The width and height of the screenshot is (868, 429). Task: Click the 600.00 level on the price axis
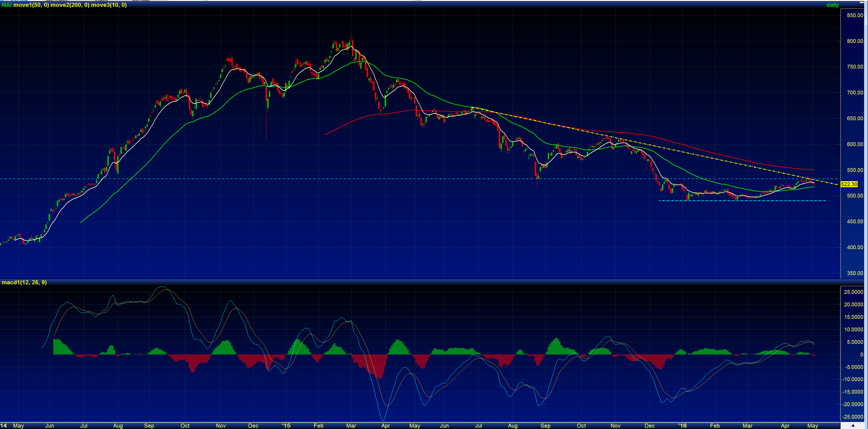pyautogui.click(x=855, y=144)
